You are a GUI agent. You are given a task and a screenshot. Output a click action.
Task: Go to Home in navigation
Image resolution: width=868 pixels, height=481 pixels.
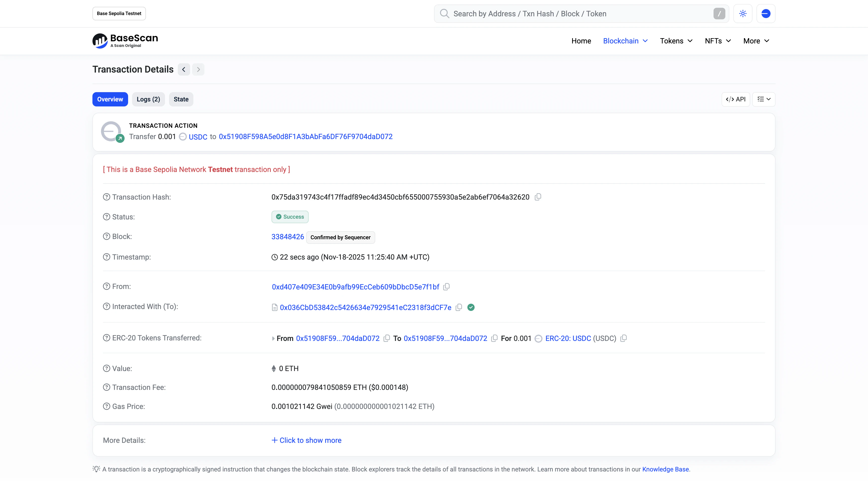581,41
